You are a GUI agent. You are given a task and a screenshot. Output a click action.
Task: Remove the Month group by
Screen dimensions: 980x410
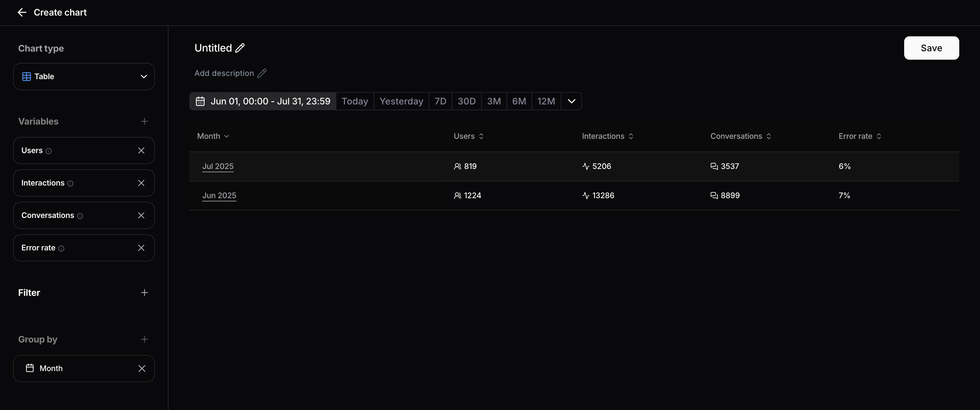click(142, 368)
